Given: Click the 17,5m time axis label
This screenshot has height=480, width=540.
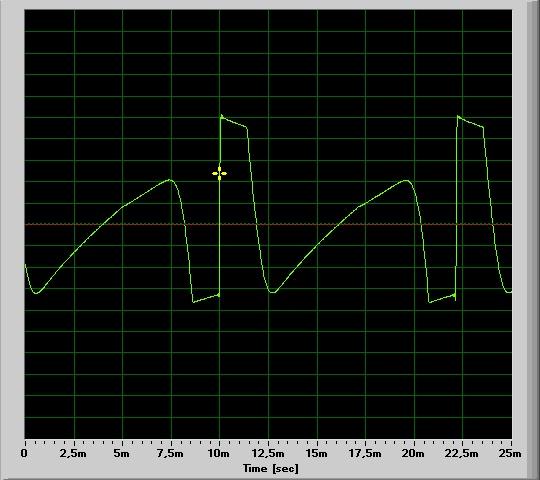Looking at the screenshot, I should pos(365,453).
